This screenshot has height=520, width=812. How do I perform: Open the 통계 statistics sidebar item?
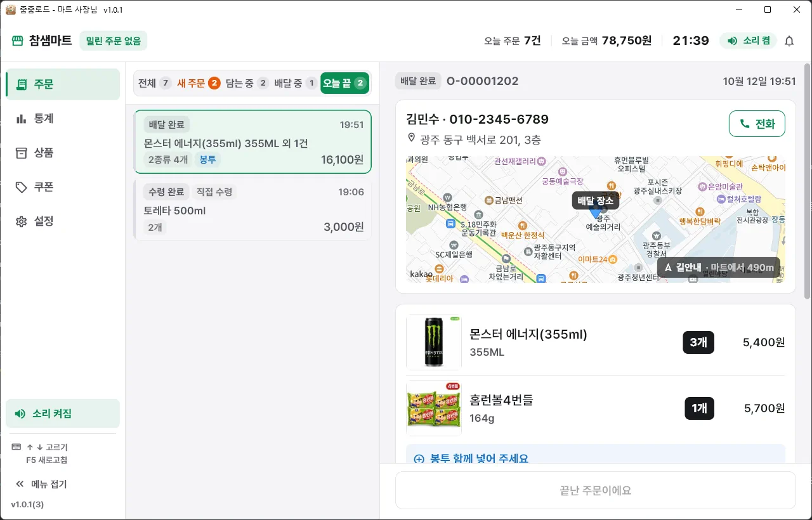coord(63,119)
